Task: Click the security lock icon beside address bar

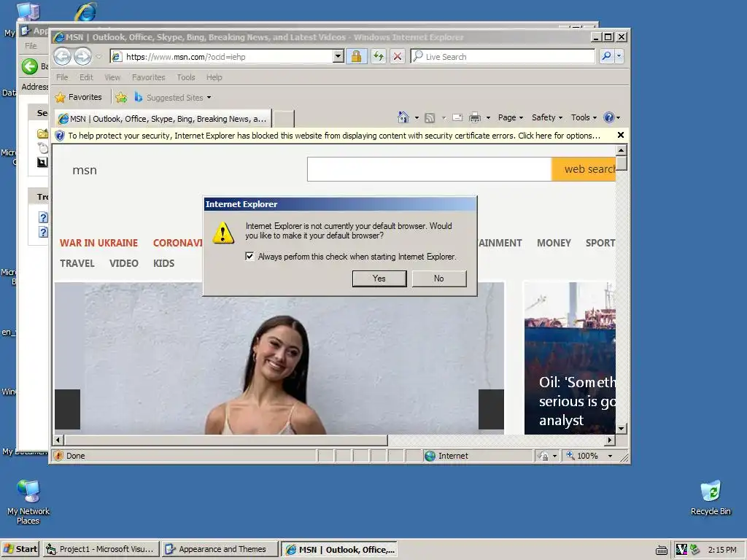Action: click(x=356, y=57)
